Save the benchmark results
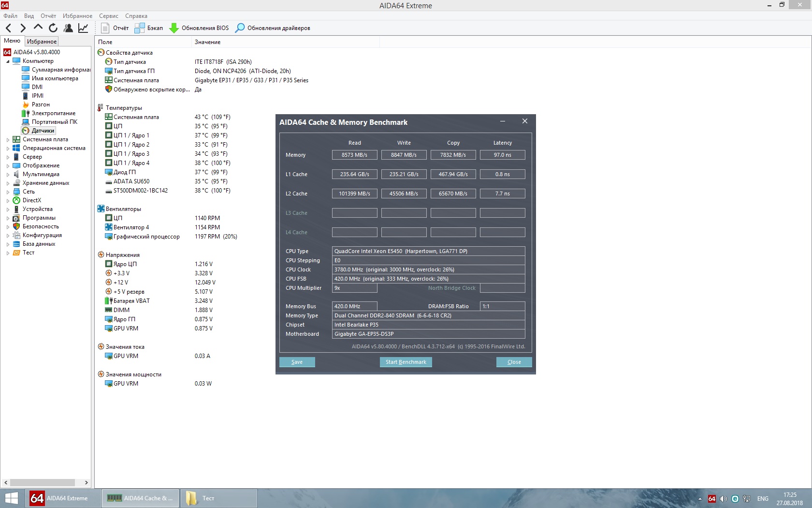The height and width of the screenshot is (508, 812). click(297, 362)
